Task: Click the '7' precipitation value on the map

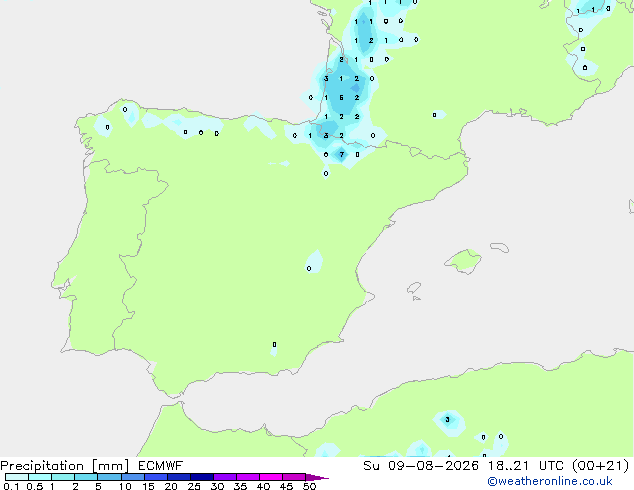Action: (342, 154)
